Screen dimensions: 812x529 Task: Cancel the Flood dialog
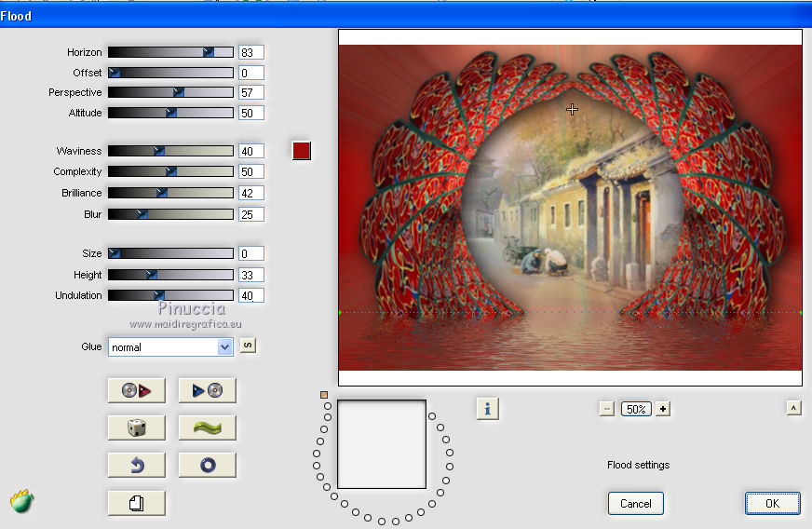(x=636, y=504)
